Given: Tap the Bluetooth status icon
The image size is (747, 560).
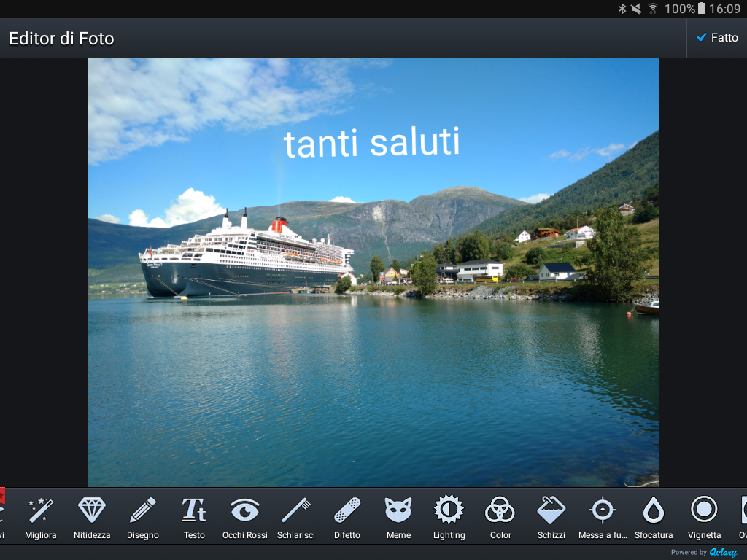Looking at the screenshot, I should pyautogui.click(x=622, y=9).
